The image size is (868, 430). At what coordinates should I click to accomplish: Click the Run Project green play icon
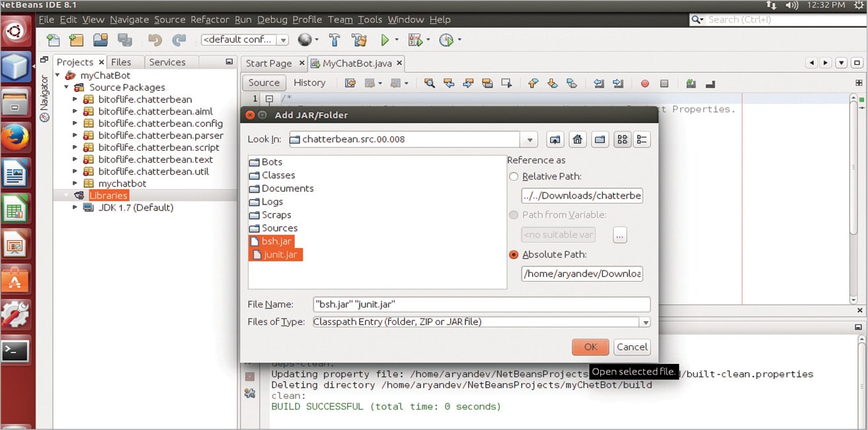385,40
